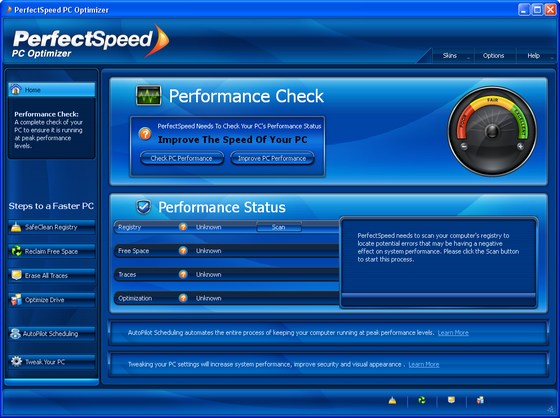Click the Optimization row status question icon

click(x=183, y=298)
